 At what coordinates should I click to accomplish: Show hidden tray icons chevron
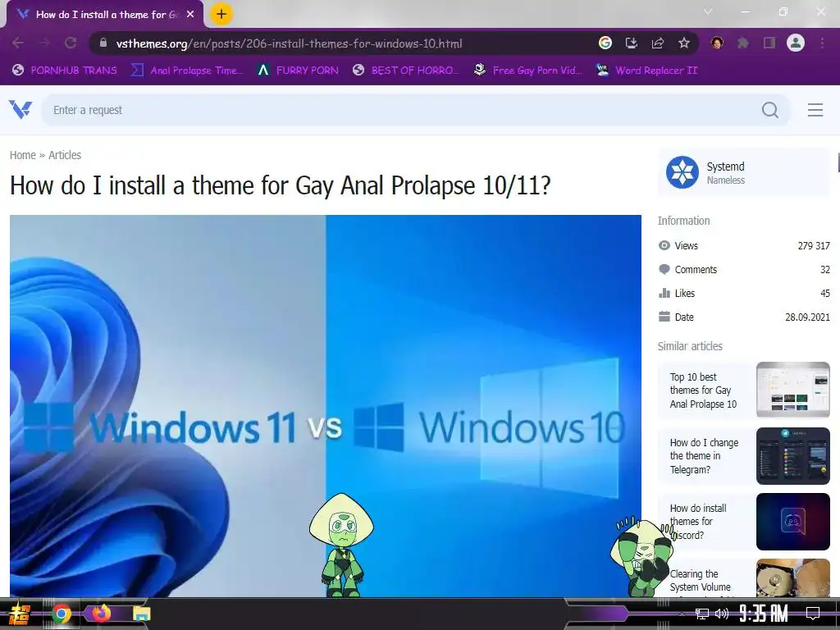[682, 614]
